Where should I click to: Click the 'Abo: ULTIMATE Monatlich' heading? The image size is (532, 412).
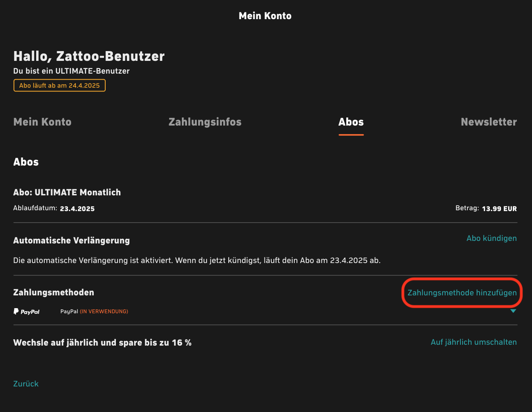[x=67, y=192]
